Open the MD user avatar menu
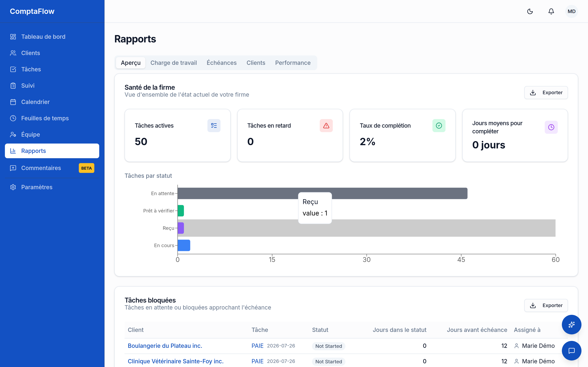Viewport: 588px width, 367px height. tap(571, 11)
